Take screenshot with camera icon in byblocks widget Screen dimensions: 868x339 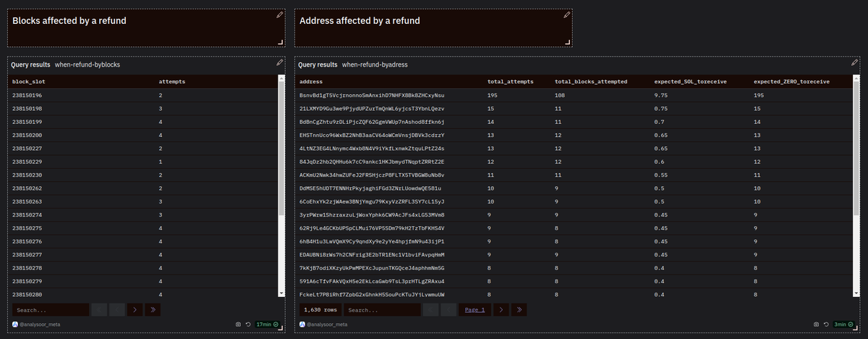point(239,325)
